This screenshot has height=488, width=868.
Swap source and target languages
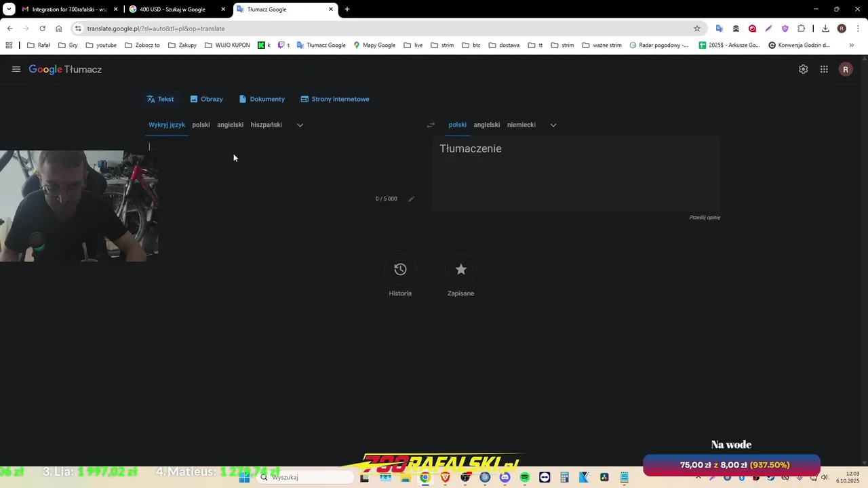(430, 125)
